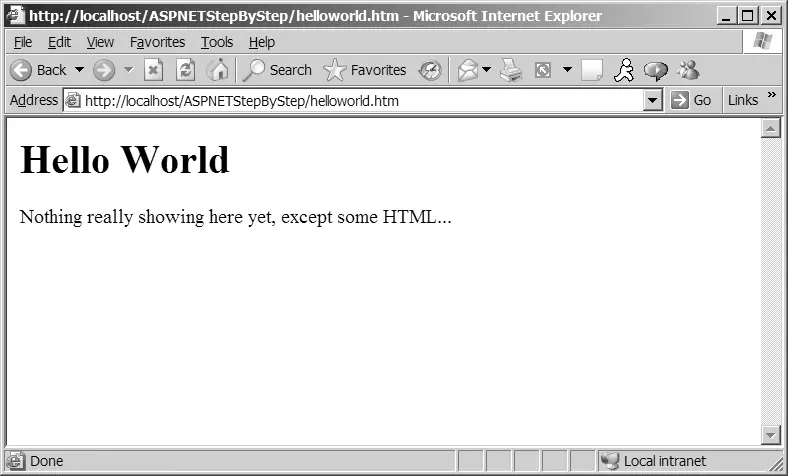The height and width of the screenshot is (476, 788).
Task: Open the Favorites star toolbar button
Action: pyautogui.click(x=365, y=70)
